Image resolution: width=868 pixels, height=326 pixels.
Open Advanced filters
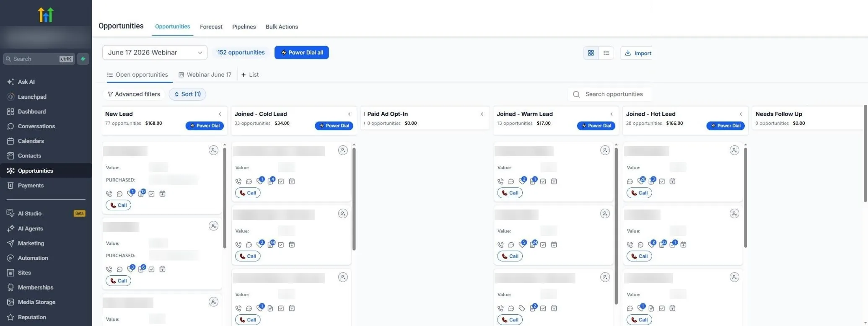click(133, 94)
